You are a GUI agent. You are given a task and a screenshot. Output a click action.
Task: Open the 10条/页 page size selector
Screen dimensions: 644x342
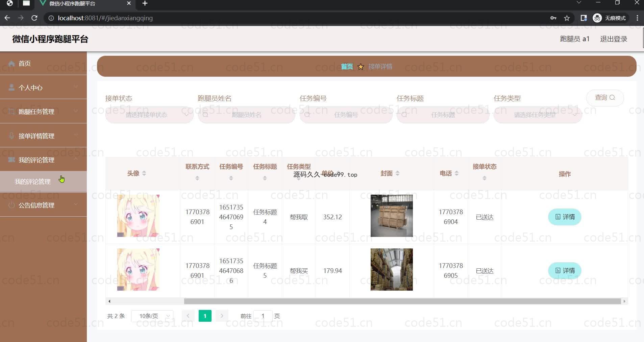tap(152, 316)
